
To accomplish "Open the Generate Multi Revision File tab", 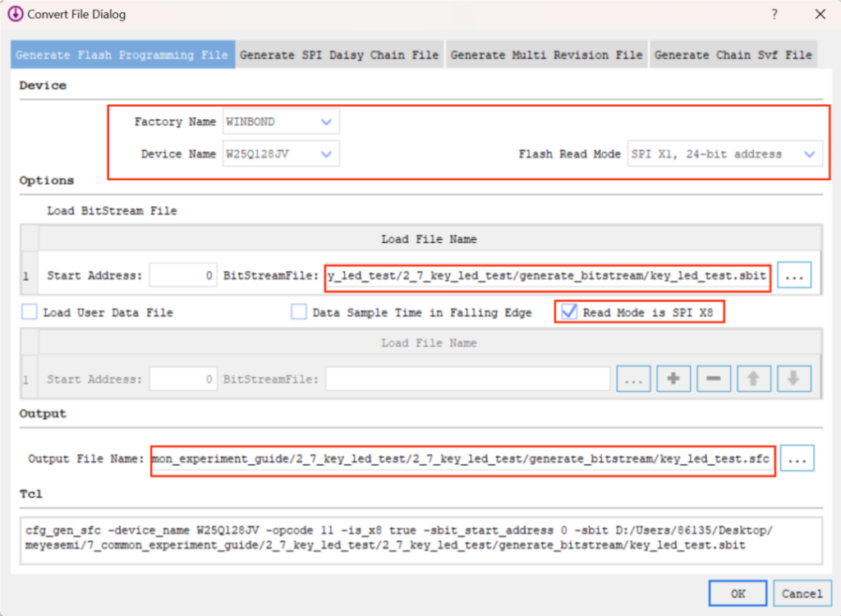I will click(546, 55).
